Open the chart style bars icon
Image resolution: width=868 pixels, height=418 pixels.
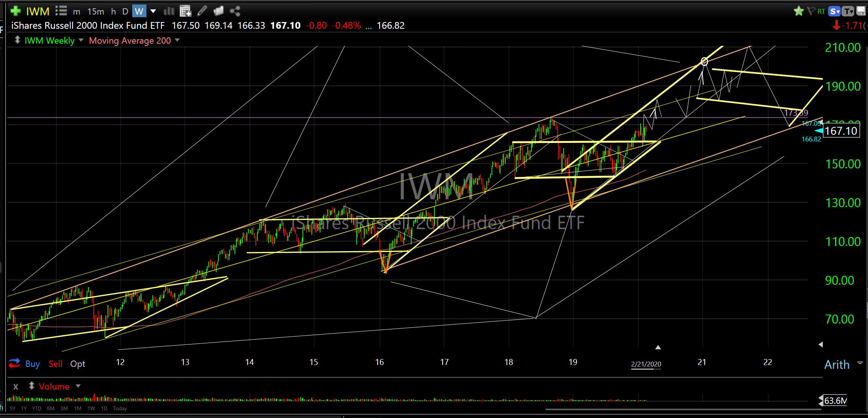pos(169,11)
